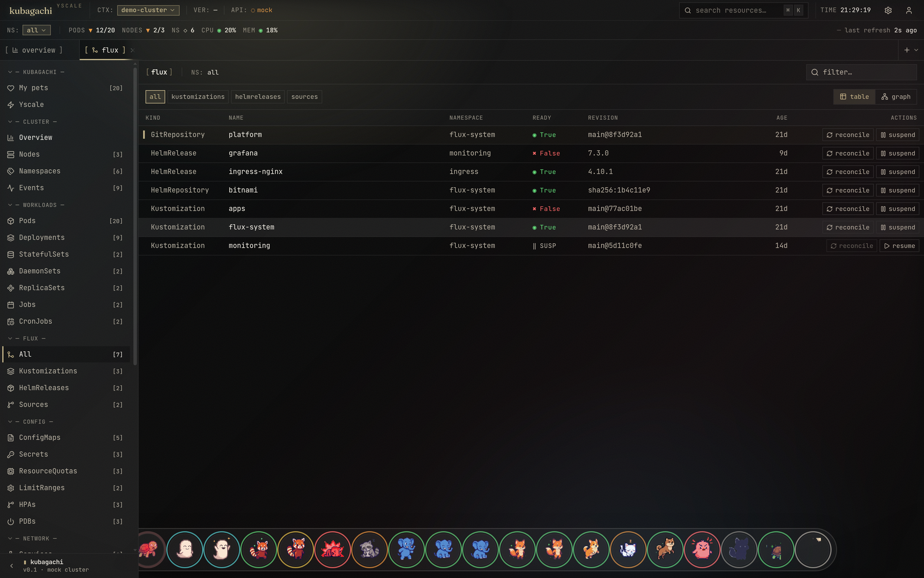Open Events activity view
Image resolution: width=924 pixels, height=578 pixels.
click(x=66, y=188)
